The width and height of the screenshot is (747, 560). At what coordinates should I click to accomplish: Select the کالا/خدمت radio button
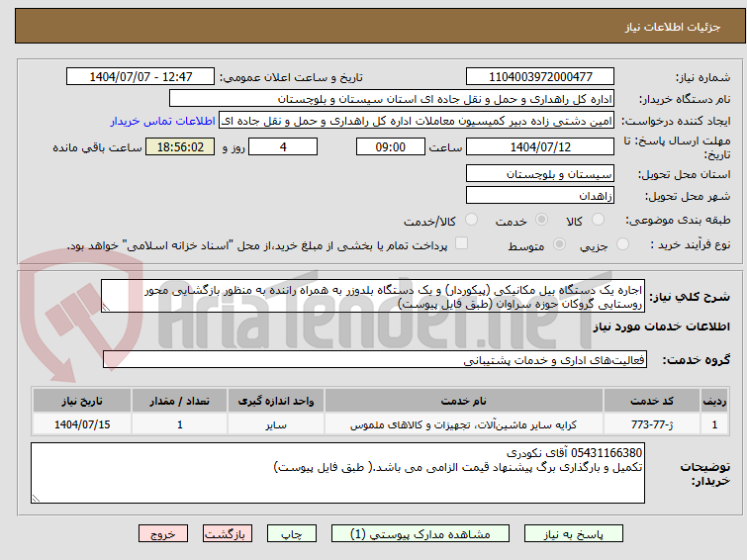coord(471,220)
